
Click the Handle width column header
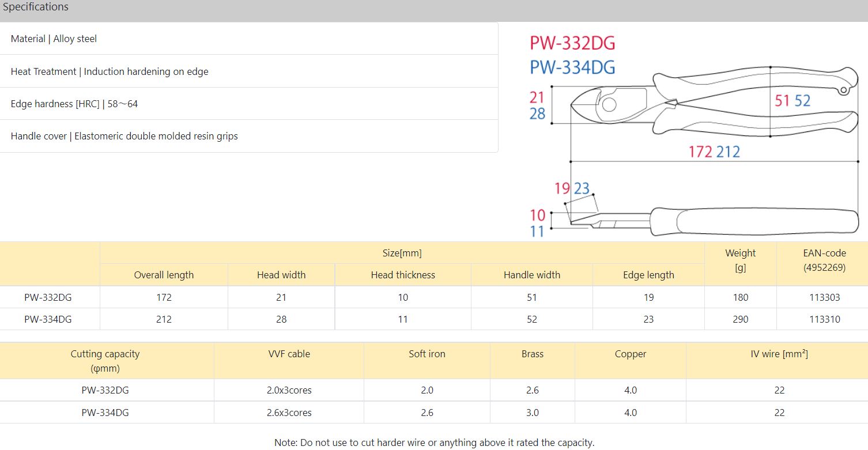tap(531, 275)
